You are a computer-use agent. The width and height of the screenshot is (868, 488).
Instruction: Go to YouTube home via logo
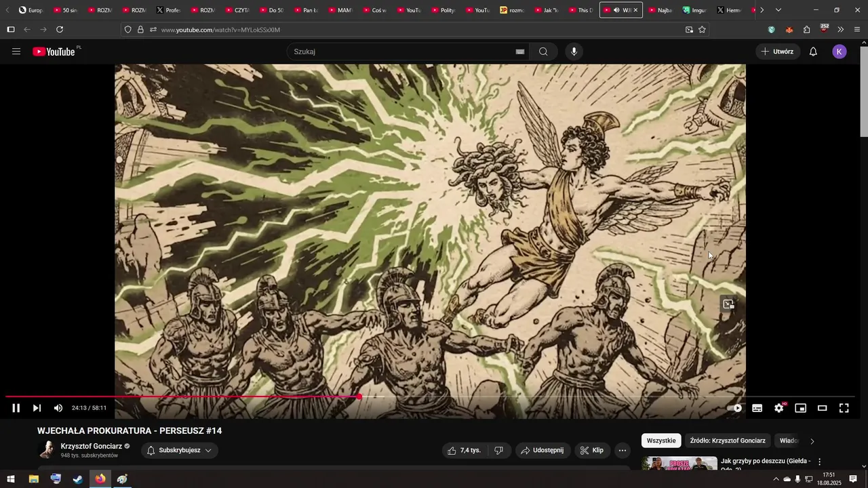coord(54,52)
